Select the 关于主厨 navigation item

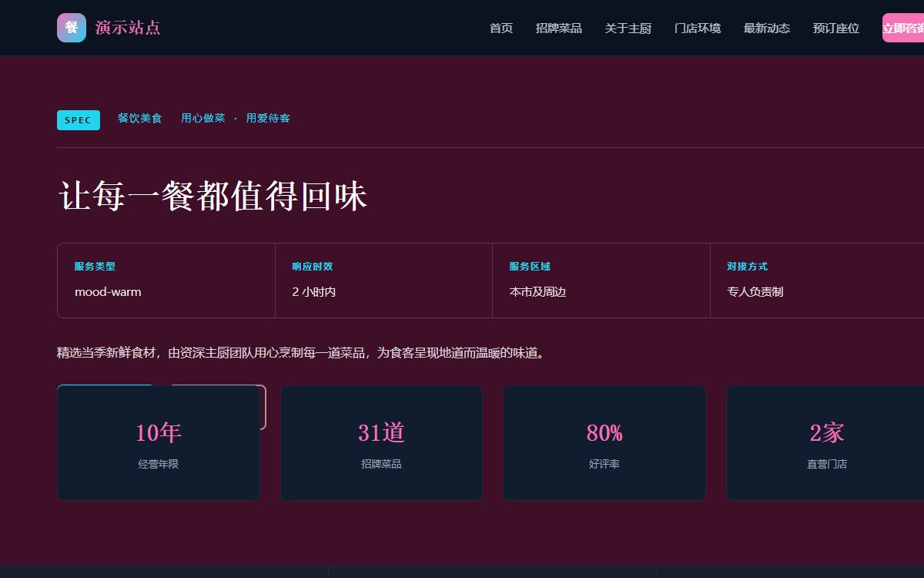pos(628,29)
